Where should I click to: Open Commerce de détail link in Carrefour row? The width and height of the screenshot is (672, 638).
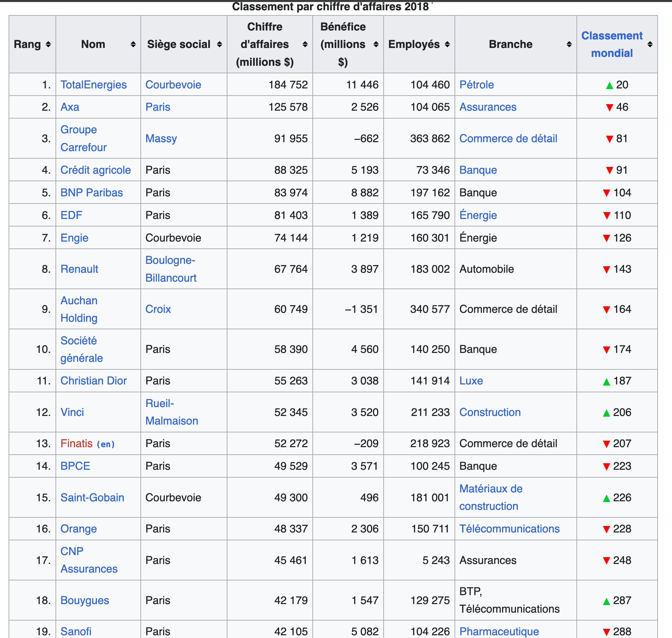[x=508, y=138]
